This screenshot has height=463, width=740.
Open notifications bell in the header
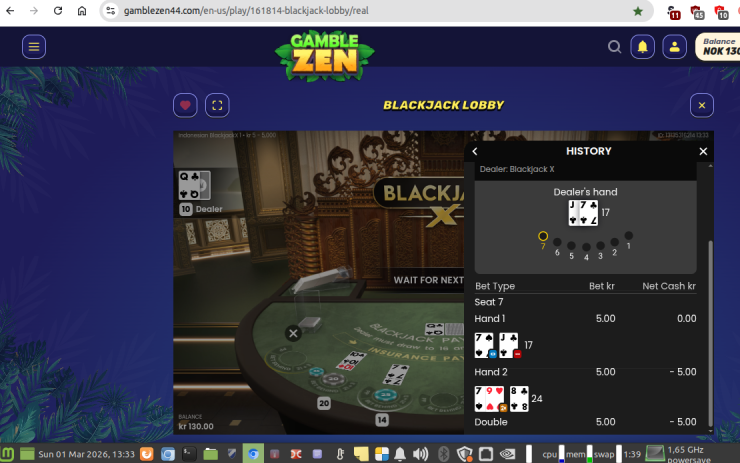(642, 46)
